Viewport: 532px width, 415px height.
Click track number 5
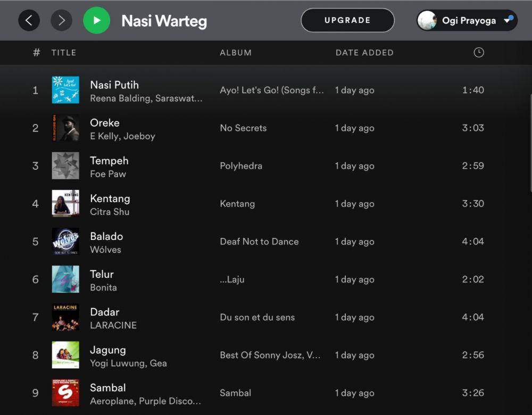coord(35,242)
